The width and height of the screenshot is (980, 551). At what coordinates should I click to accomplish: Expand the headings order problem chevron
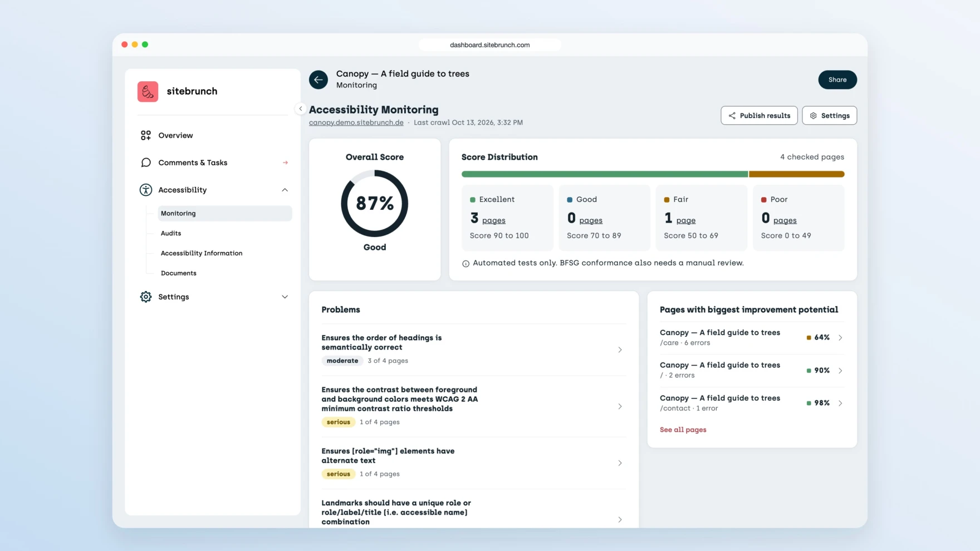[620, 350]
